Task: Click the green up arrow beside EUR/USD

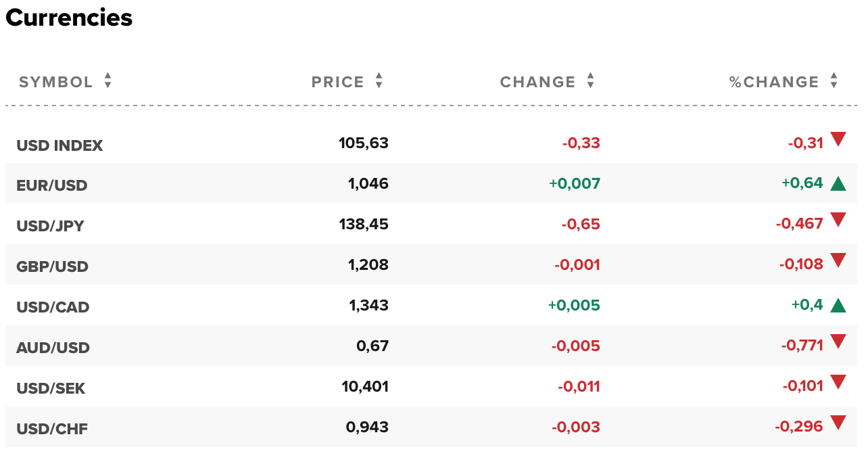Action: [x=839, y=182]
